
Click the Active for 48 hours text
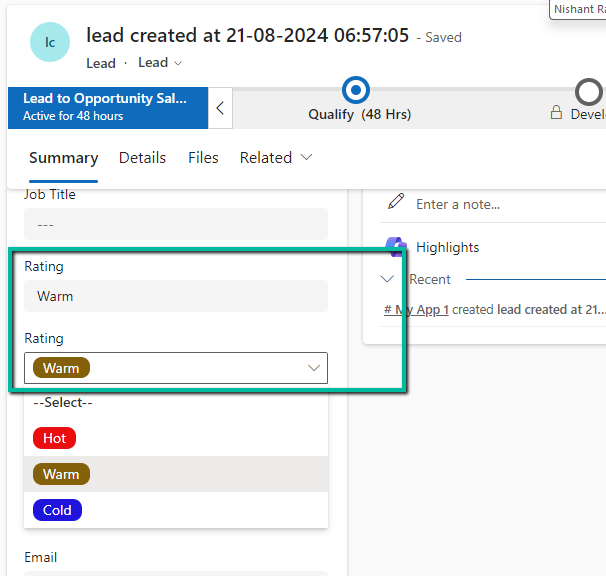point(73,116)
